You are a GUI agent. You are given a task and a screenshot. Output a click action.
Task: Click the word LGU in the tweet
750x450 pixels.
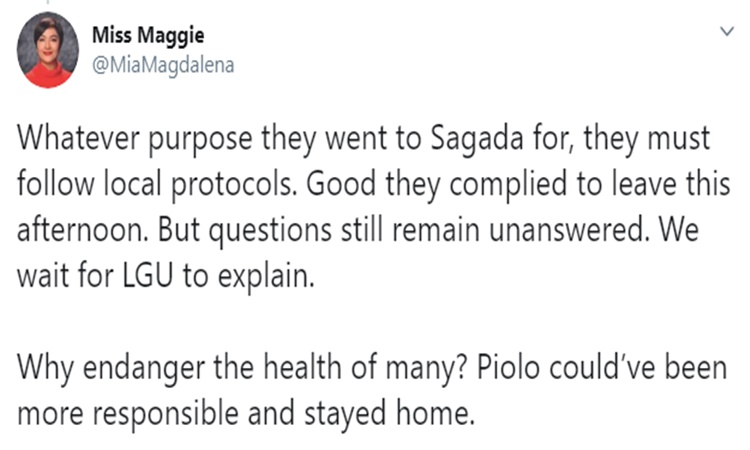147,276
